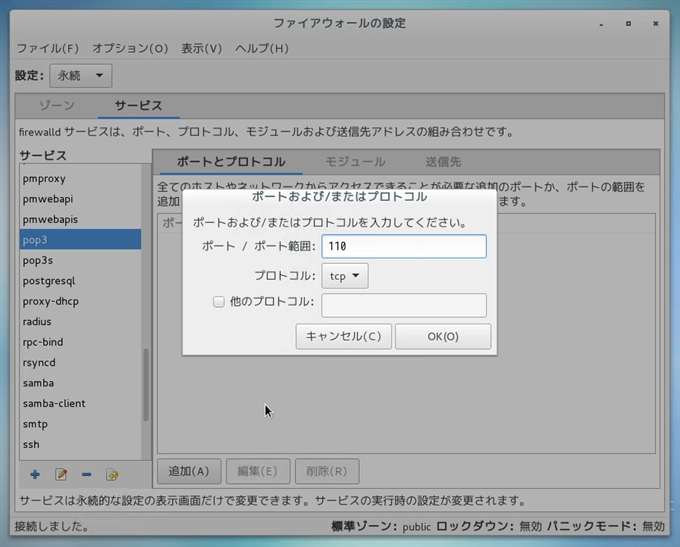This screenshot has height=547, width=680.
Task: Focus the port range field containing 110
Action: click(x=404, y=246)
